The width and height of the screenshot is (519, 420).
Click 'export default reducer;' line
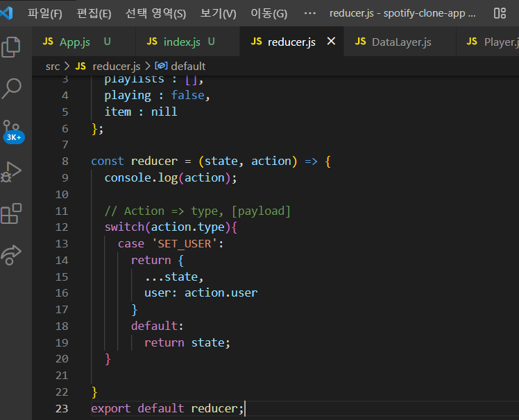[167, 409]
